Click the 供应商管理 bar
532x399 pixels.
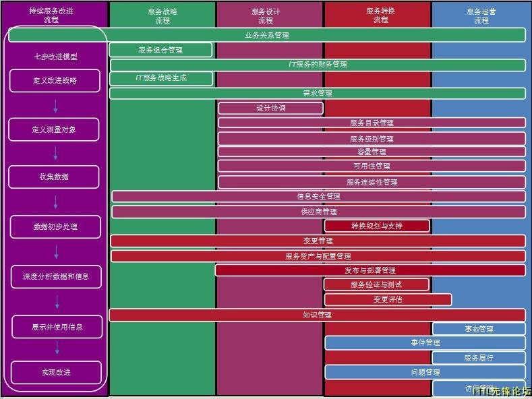pos(318,212)
